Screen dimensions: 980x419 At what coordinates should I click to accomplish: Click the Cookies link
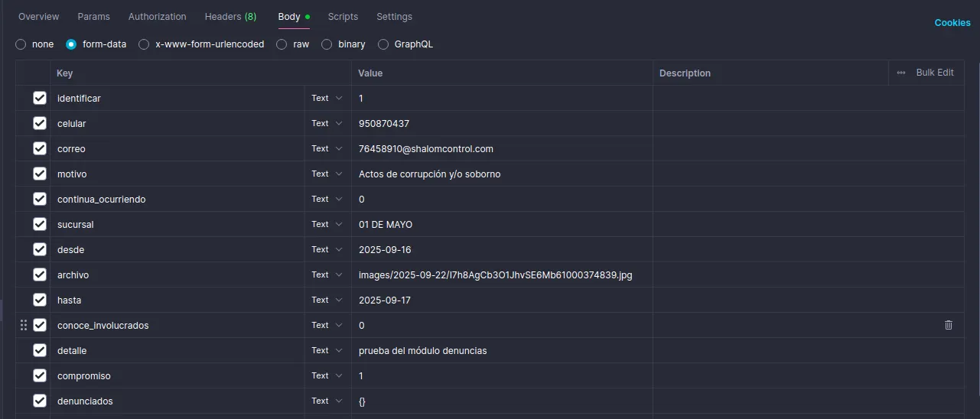pyautogui.click(x=952, y=22)
